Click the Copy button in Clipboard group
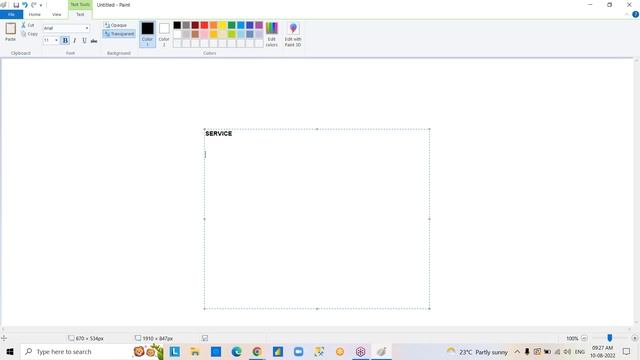The image size is (640, 360). click(29, 34)
